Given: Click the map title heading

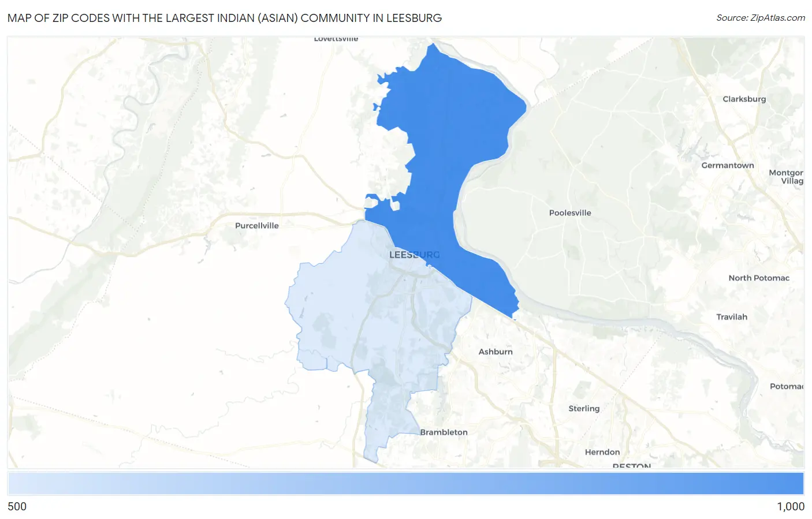Looking at the screenshot, I should click(225, 18).
